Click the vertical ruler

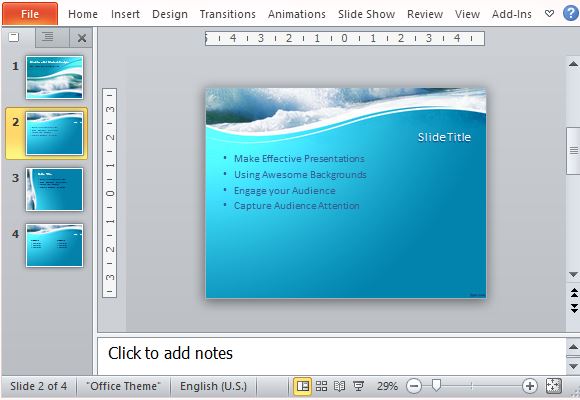pos(109,193)
